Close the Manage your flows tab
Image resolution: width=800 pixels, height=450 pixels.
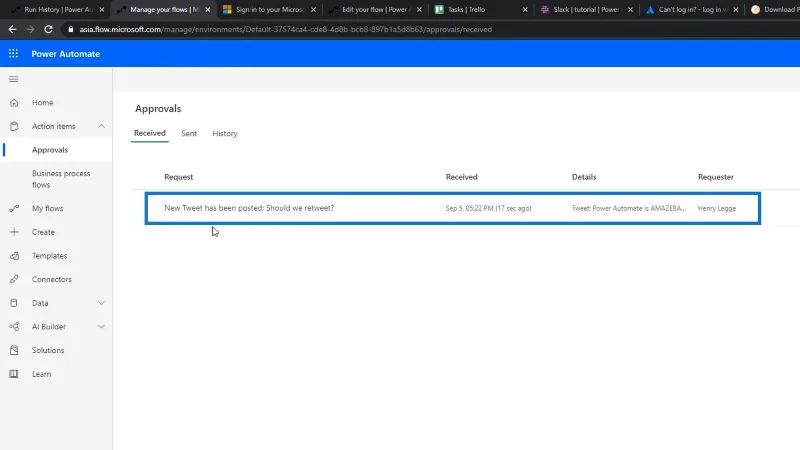pyautogui.click(x=208, y=10)
